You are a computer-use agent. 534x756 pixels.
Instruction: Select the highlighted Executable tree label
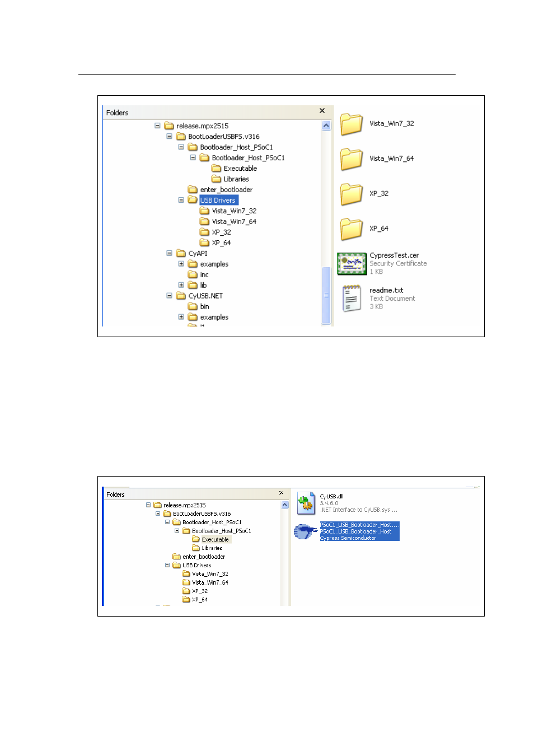(x=216, y=540)
